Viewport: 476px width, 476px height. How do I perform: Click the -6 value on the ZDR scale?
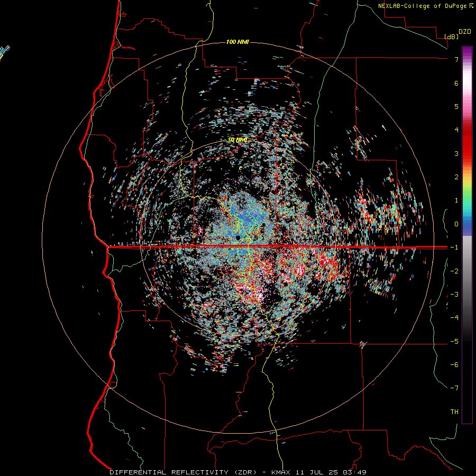pyautogui.click(x=454, y=365)
